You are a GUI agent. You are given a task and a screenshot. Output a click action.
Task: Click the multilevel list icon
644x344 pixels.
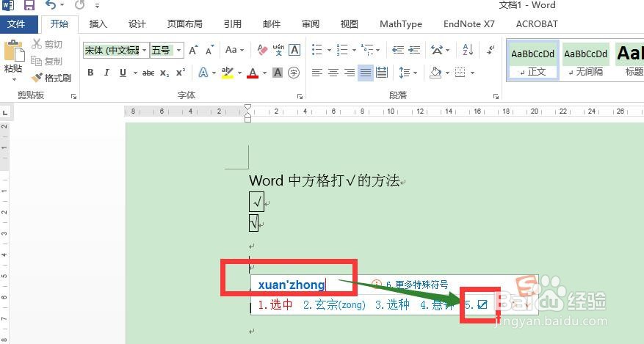(x=366, y=50)
